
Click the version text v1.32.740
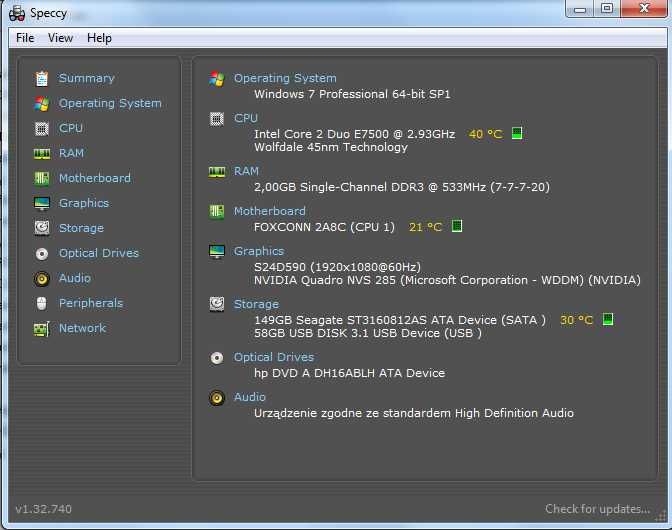pos(44,509)
